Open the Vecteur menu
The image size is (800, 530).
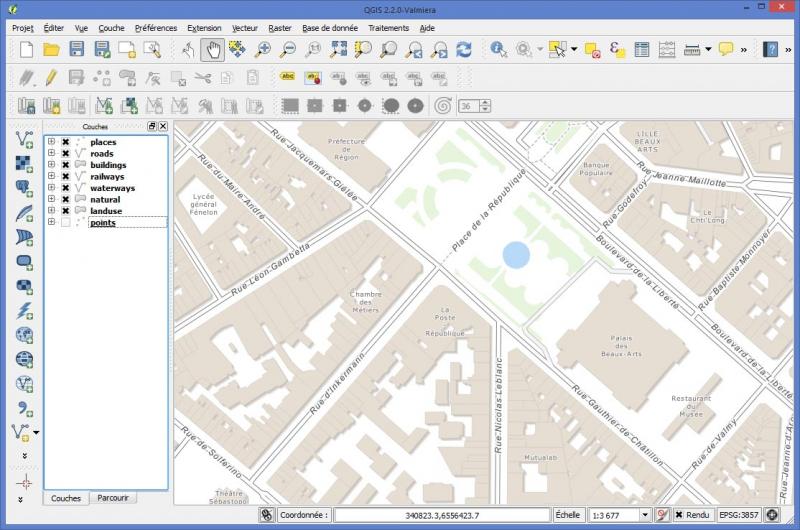click(244, 28)
